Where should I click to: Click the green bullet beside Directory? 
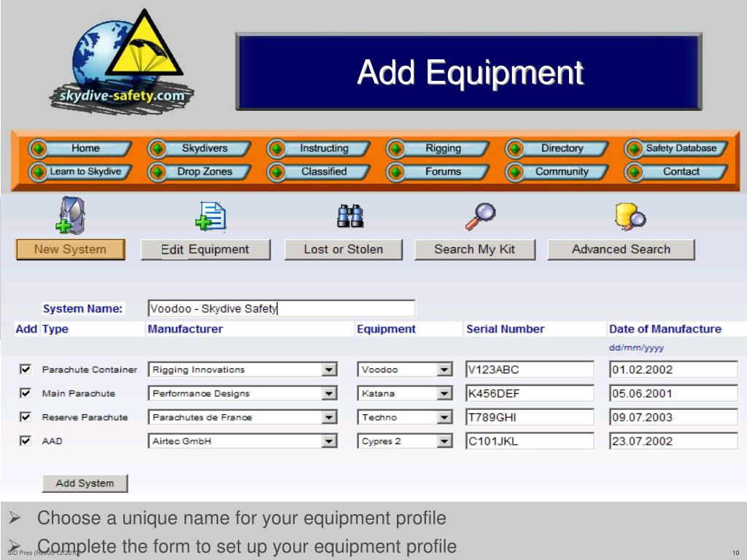515,149
